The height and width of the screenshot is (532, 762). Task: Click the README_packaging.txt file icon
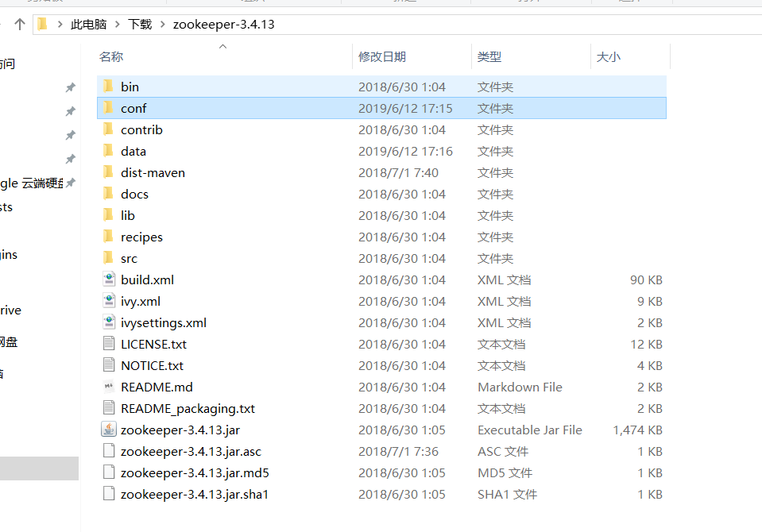109,408
